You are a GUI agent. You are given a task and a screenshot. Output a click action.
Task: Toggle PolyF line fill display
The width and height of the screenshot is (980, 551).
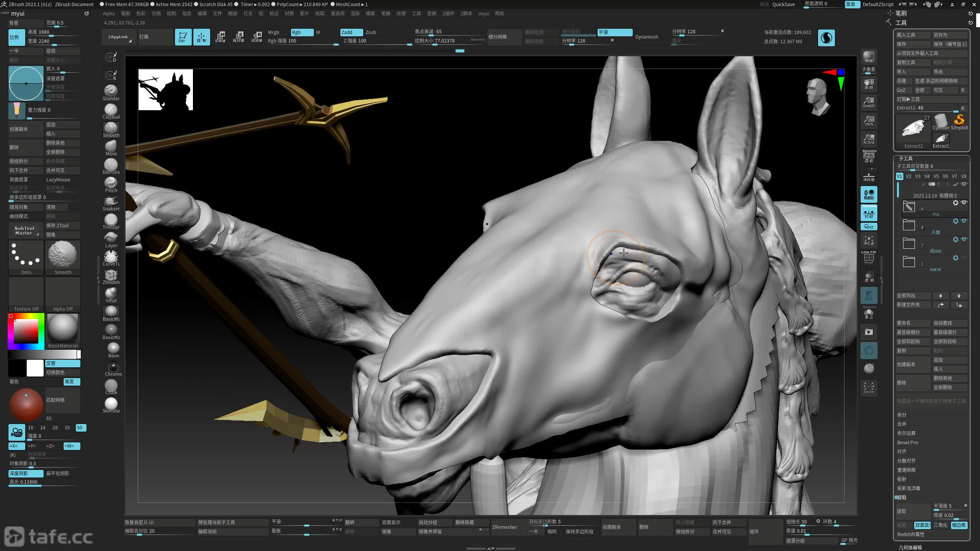[869, 258]
